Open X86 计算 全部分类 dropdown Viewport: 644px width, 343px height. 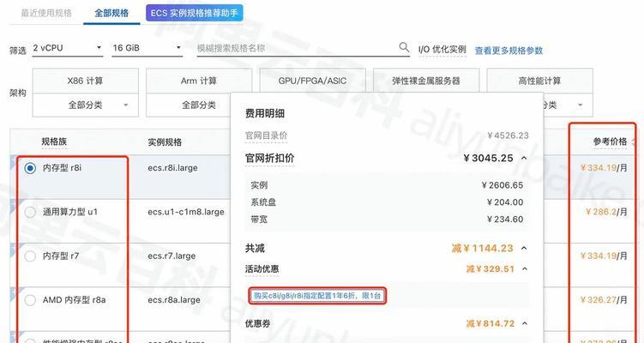click(86, 105)
